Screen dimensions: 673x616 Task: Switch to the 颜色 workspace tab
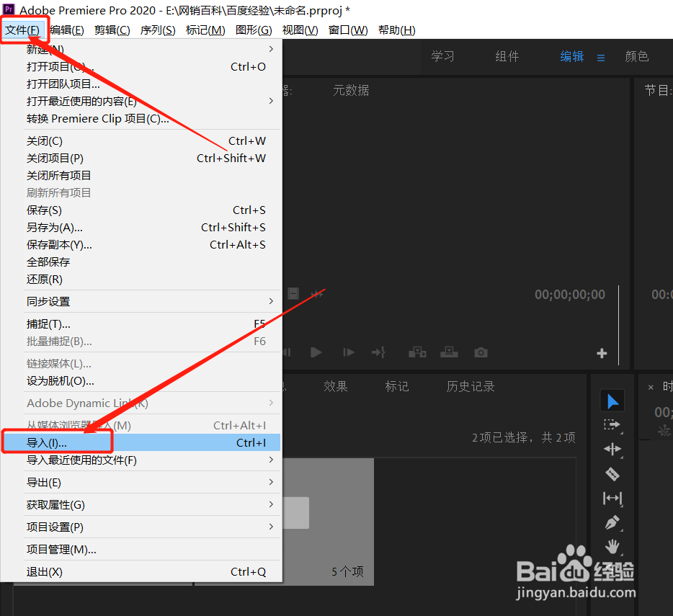click(636, 56)
